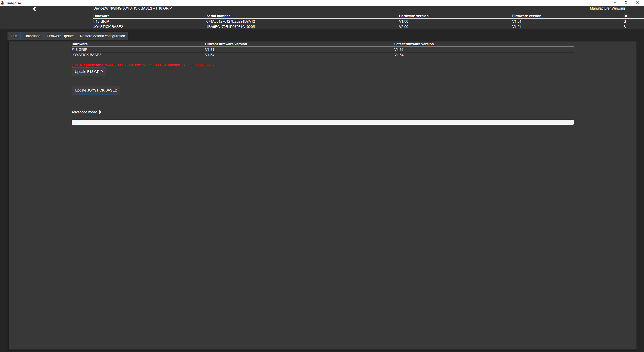
Task: Click latest firmware version V1.54
Action: pyautogui.click(x=399, y=55)
